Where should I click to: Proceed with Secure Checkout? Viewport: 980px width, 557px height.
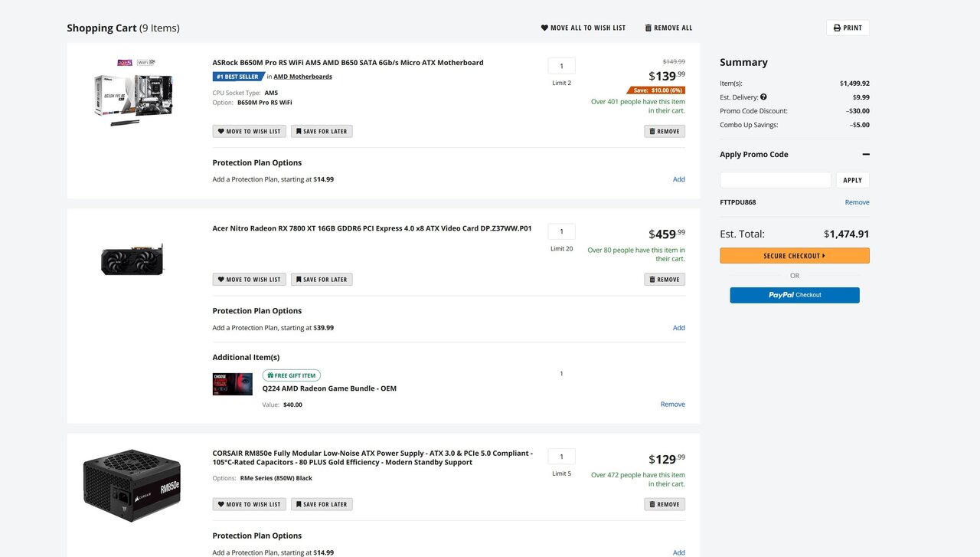(794, 256)
